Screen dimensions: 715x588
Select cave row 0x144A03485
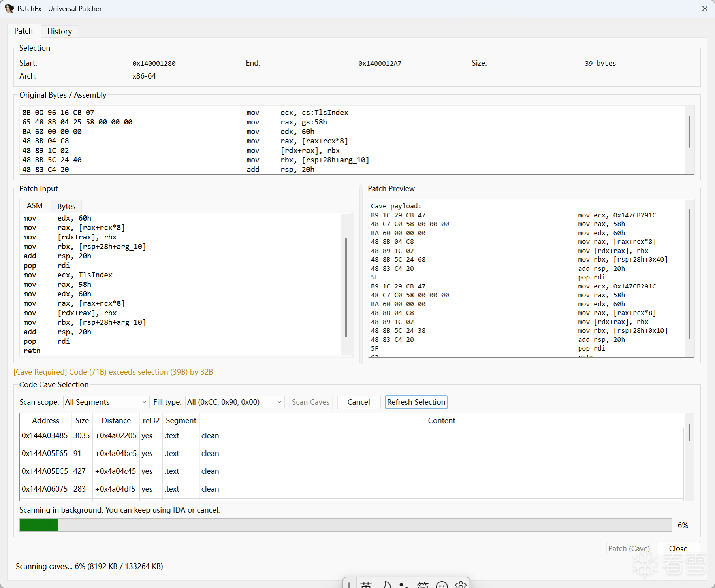click(352, 435)
